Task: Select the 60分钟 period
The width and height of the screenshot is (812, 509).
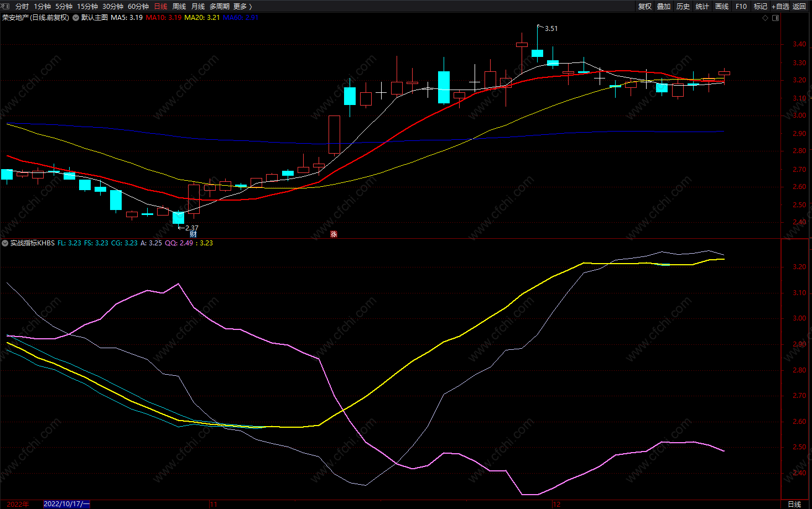Action: pos(138,7)
